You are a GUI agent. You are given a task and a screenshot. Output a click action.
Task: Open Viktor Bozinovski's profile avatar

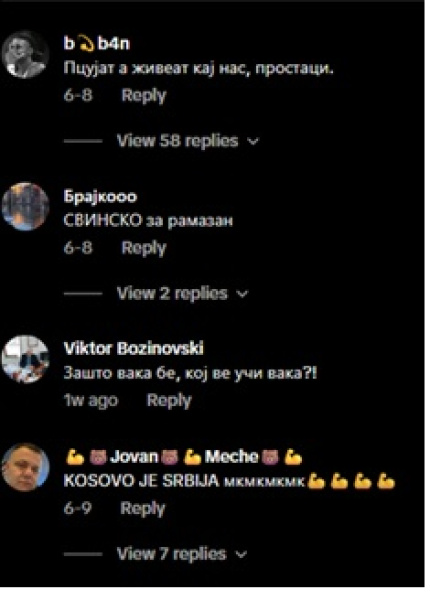(x=25, y=359)
